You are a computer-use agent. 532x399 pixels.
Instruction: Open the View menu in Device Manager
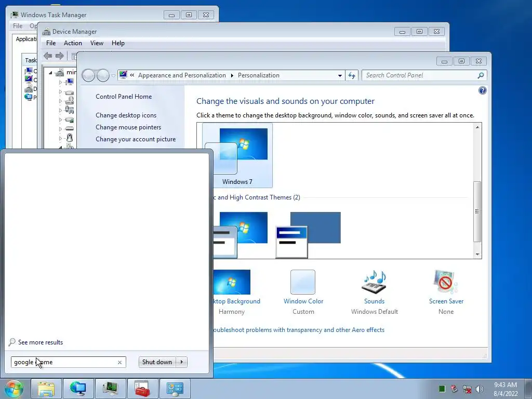pyautogui.click(x=97, y=43)
